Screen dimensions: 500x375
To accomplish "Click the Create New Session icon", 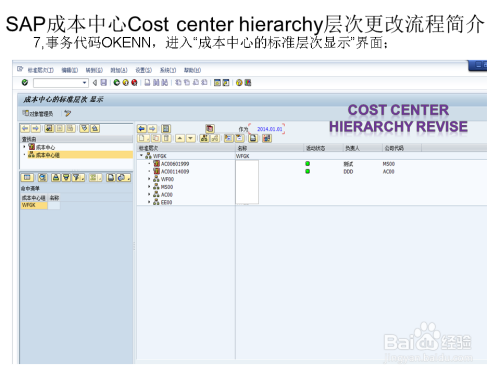I will click(x=217, y=82).
